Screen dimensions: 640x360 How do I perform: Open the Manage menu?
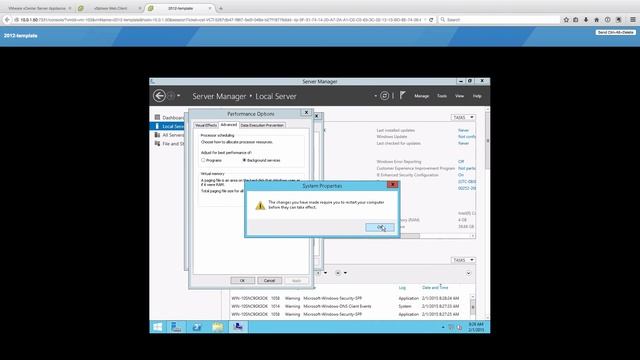coord(422,96)
